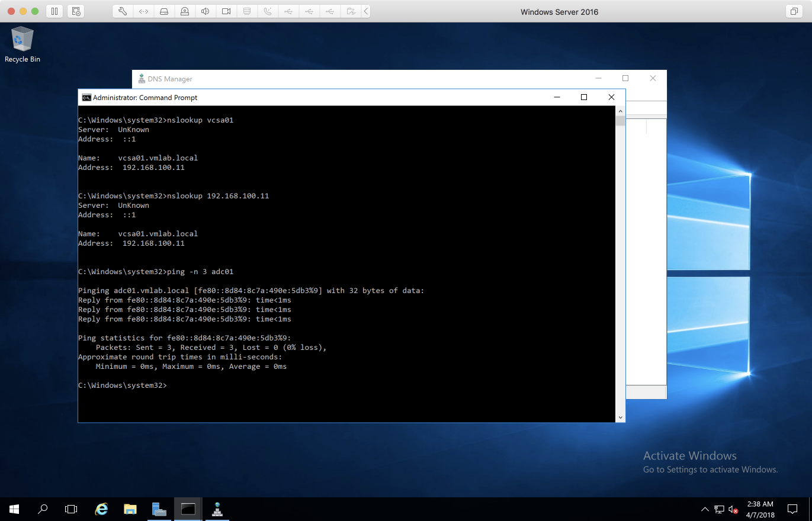Click the VM snapshot icon in toolbar
Viewport: 812px width, 521px height.
(x=75, y=11)
